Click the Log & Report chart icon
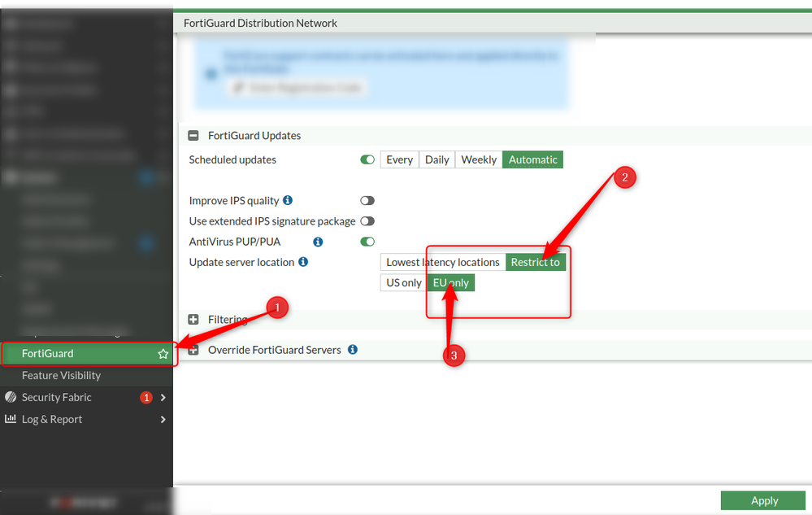This screenshot has height=515, width=812. (11, 419)
